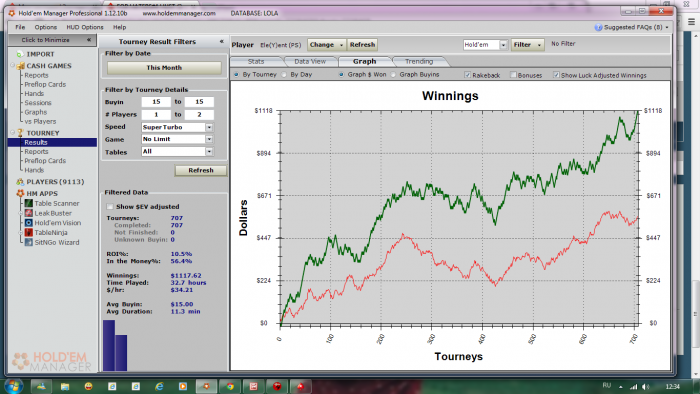Toggle Show Luck Adjusted Winnings checkbox
The image size is (700, 394).
tap(556, 75)
